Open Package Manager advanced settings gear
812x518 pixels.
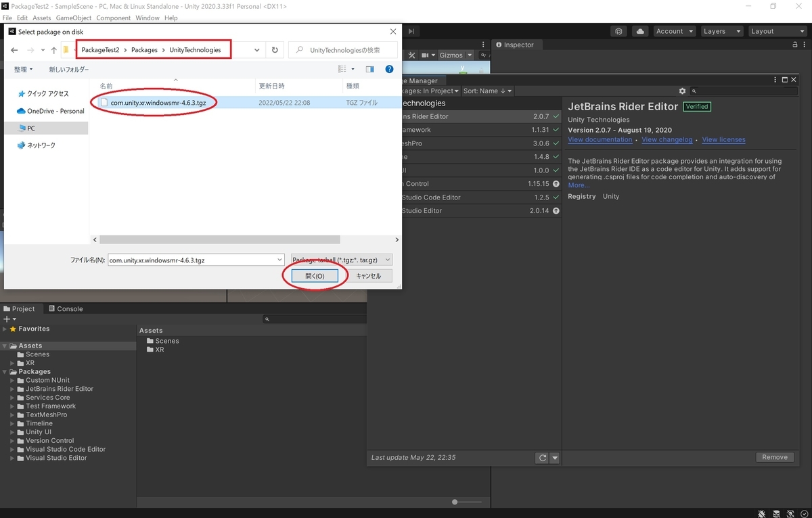(682, 91)
